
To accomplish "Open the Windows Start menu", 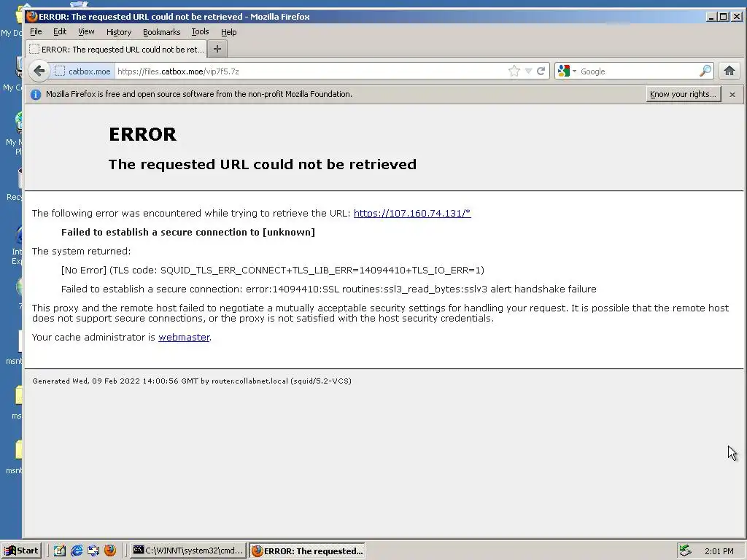I will point(21,551).
